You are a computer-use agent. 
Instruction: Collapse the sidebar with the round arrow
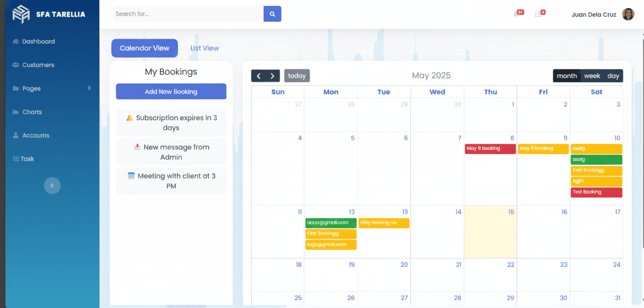[x=52, y=185]
